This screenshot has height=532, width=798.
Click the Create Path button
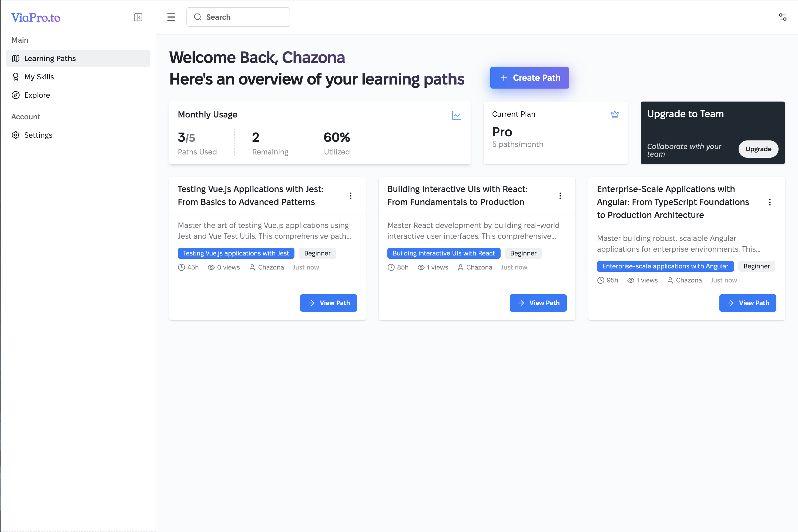pyautogui.click(x=529, y=78)
